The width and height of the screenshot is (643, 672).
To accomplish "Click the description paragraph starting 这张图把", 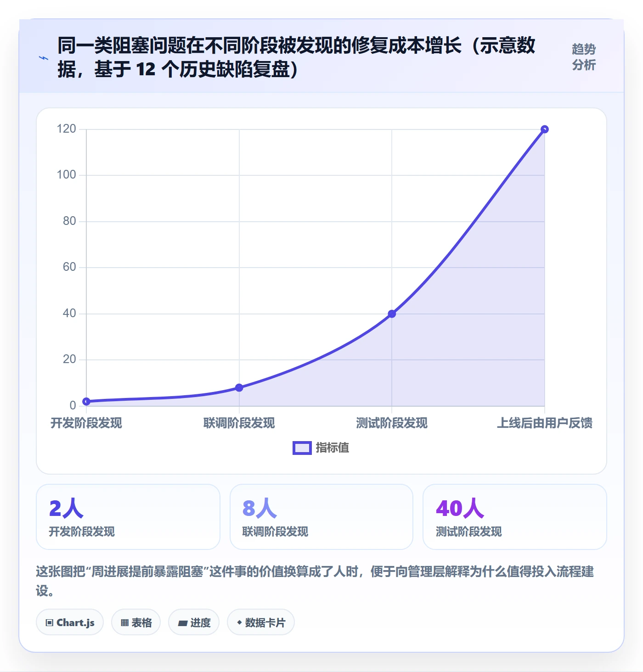I will 315,581.
